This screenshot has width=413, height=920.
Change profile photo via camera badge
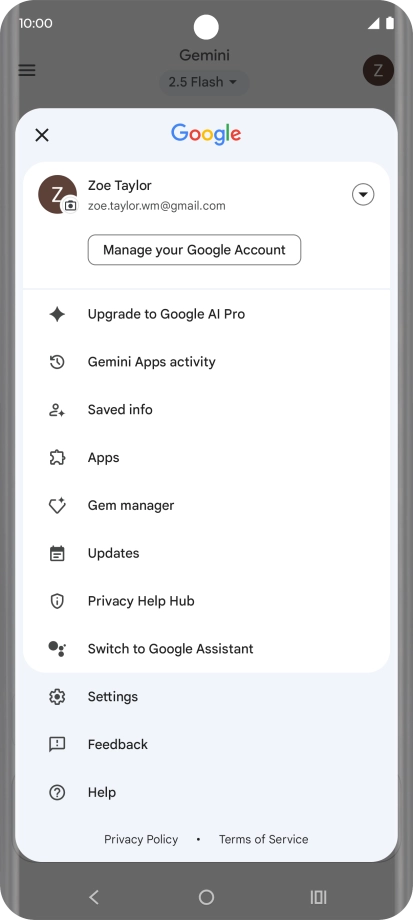pos(70,205)
